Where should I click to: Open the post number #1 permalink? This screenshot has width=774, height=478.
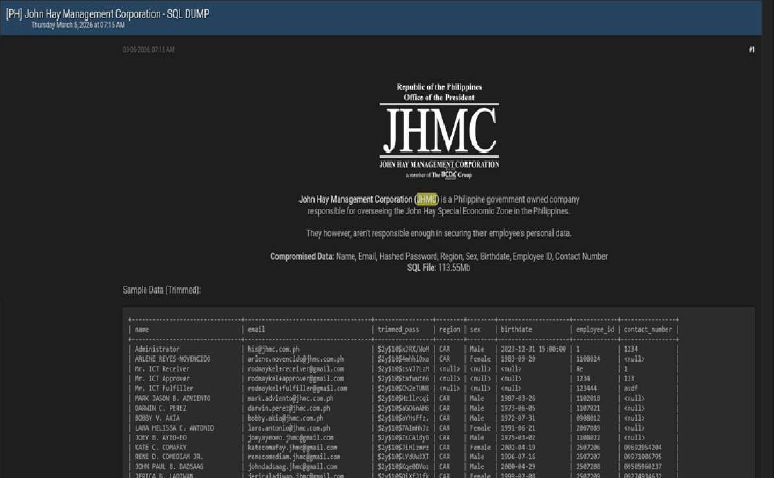[751, 49]
